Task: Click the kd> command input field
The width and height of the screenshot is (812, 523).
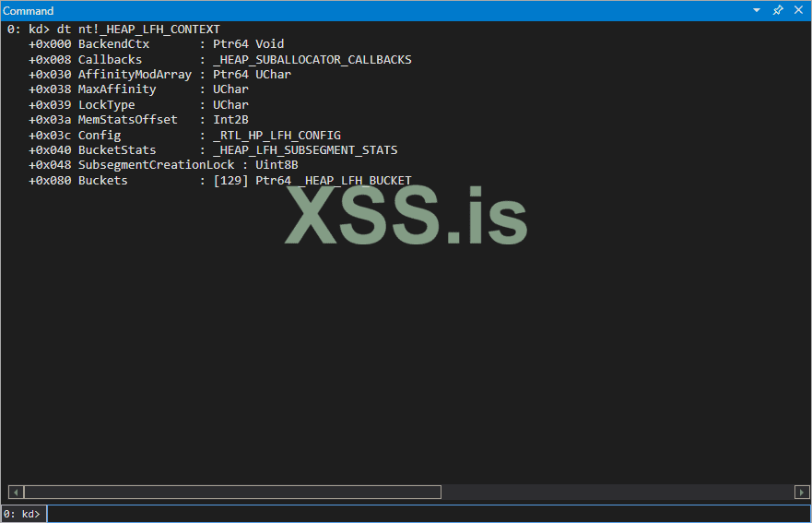Action: pyautogui.click(x=429, y=514)
